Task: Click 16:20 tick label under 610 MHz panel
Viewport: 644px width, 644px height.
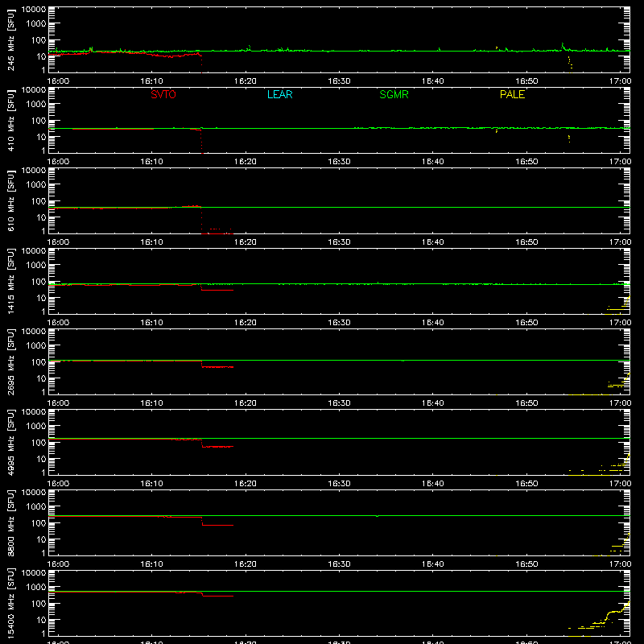Action: (x=246, y=242)
